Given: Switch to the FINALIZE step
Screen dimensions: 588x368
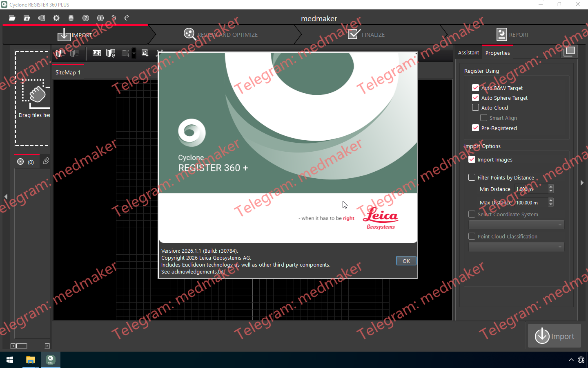Looking at the screenshot, I should pos(366,35).
